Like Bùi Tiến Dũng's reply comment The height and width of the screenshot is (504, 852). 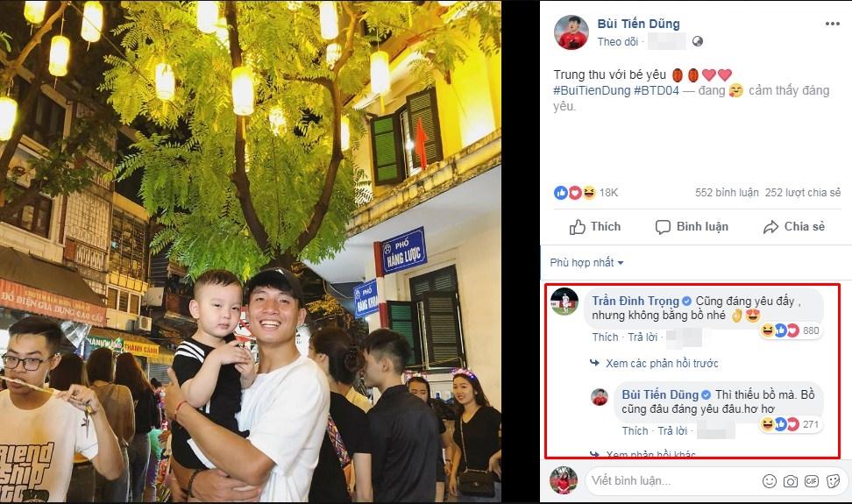[635, 430]
